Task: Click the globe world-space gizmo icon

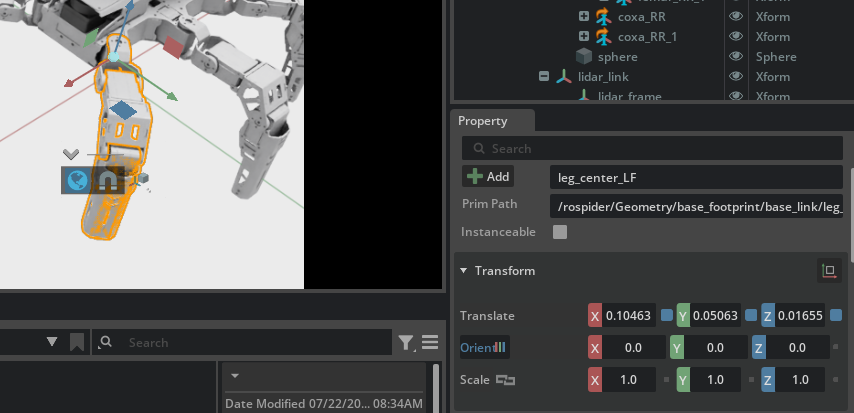Action: tap(77, 180)
